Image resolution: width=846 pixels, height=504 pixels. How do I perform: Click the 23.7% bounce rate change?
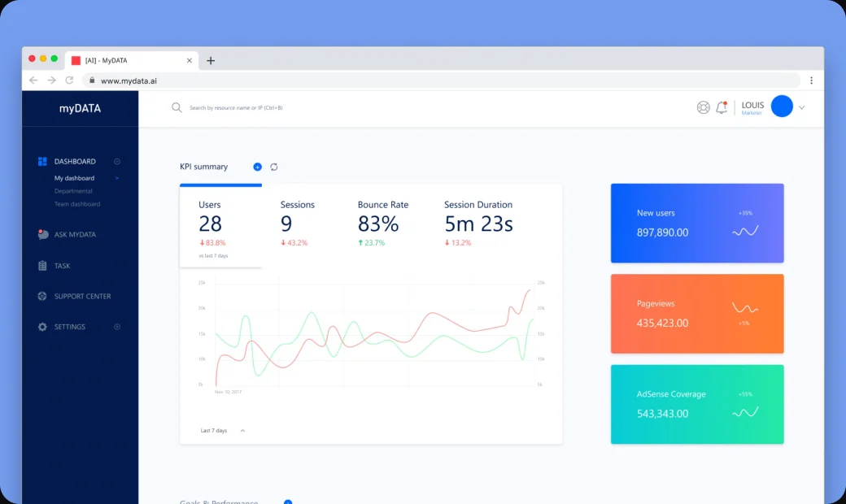pos(371,242)
